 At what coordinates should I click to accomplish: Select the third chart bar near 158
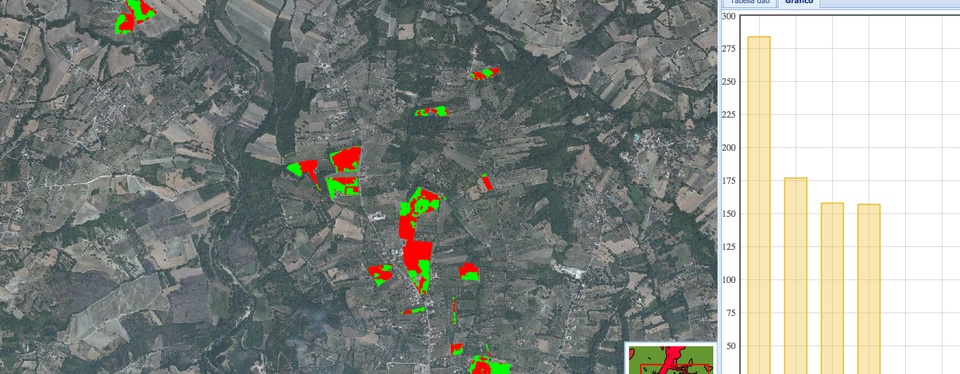click(x=832, y=288)
